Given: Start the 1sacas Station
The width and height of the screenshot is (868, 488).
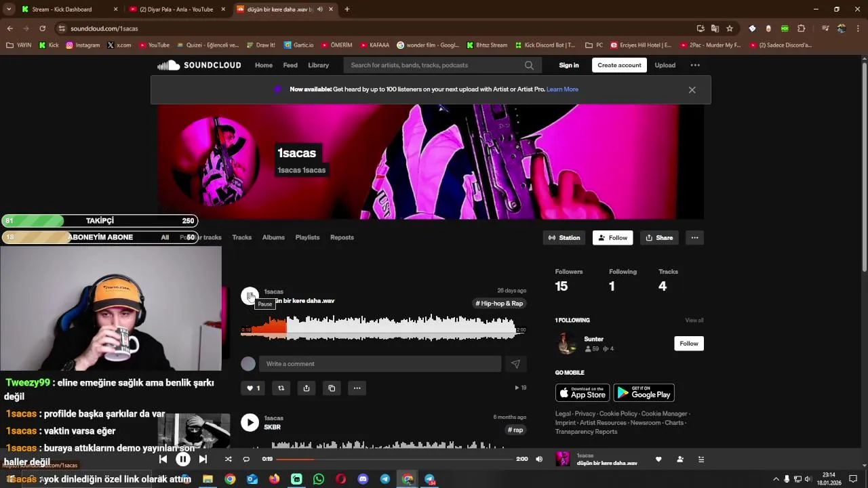Looking at the screenshot, I should coord(564,238).
